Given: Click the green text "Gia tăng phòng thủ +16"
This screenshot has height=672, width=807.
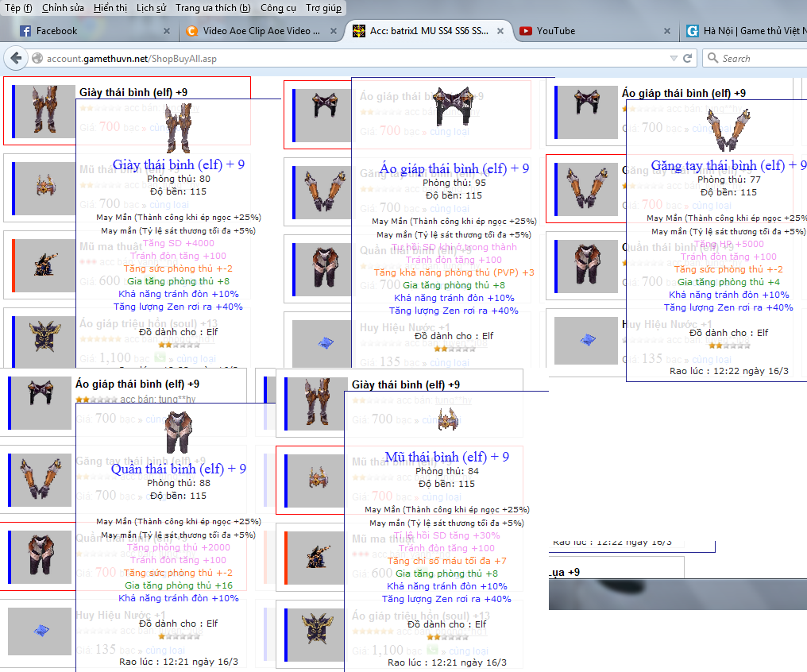Looking at the screenshot, I should [x=179, y=585].
